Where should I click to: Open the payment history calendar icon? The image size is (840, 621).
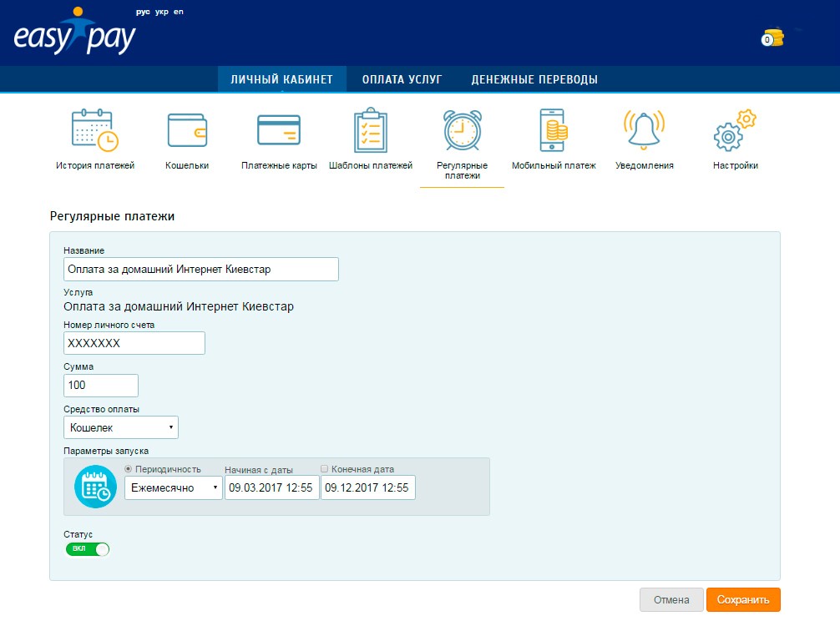95,130
